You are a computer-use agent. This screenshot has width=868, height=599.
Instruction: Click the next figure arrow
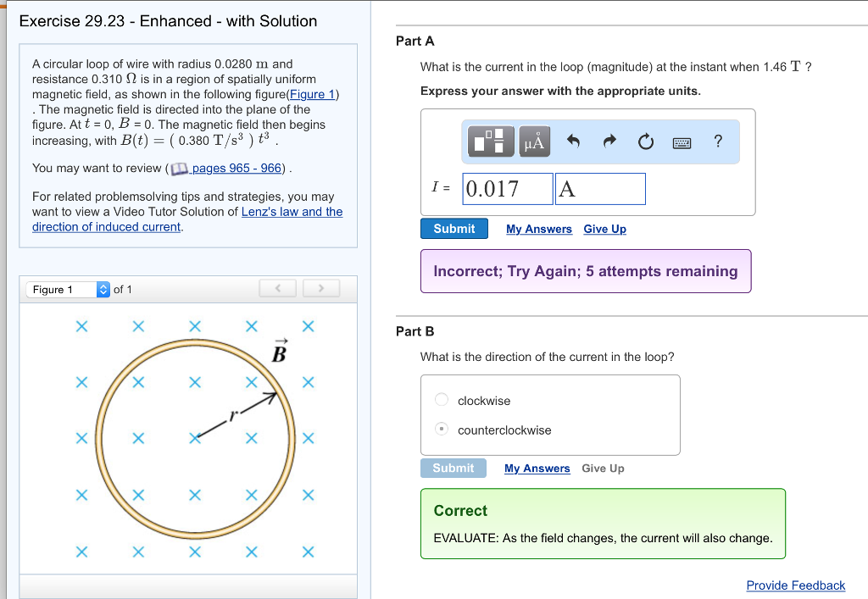coord(320,288)
